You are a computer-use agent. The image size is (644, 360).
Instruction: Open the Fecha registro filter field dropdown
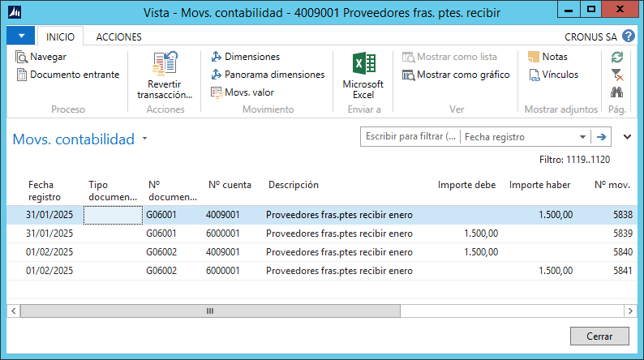point(582,137)
